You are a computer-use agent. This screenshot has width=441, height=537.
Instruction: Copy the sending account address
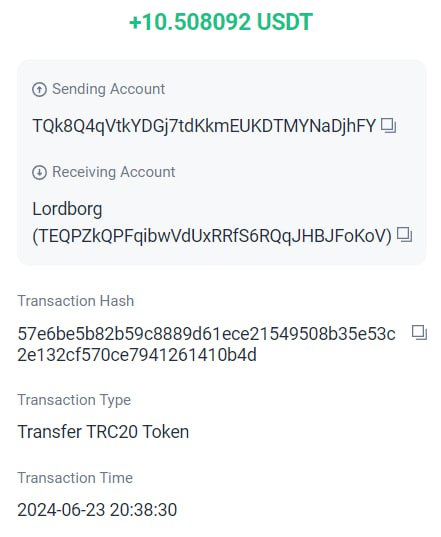(389, 126)
